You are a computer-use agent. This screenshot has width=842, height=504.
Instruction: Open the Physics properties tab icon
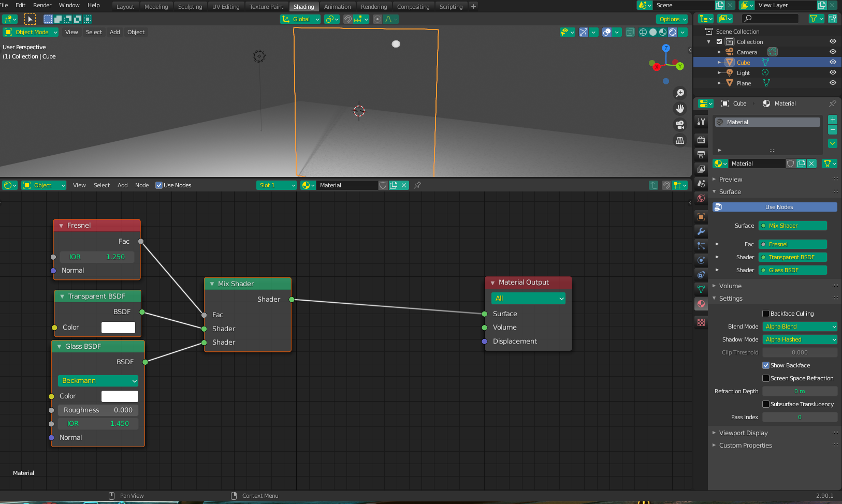coord(701,260)
